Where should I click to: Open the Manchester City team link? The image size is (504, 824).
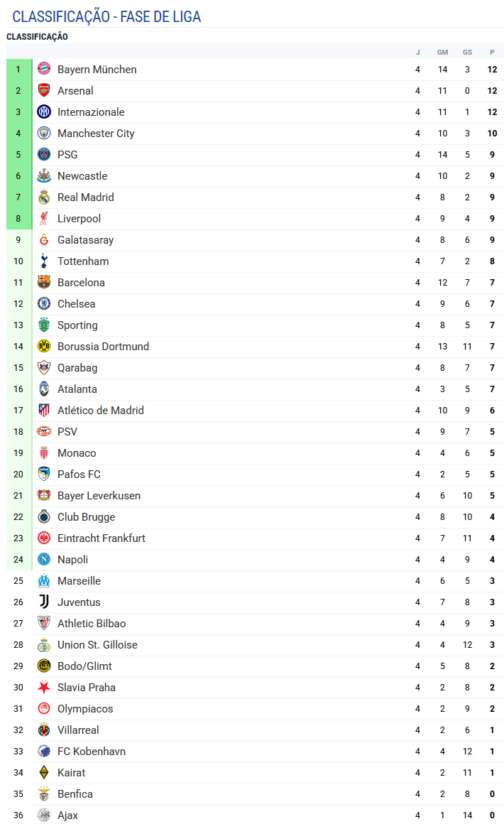(x=96, y=134)
